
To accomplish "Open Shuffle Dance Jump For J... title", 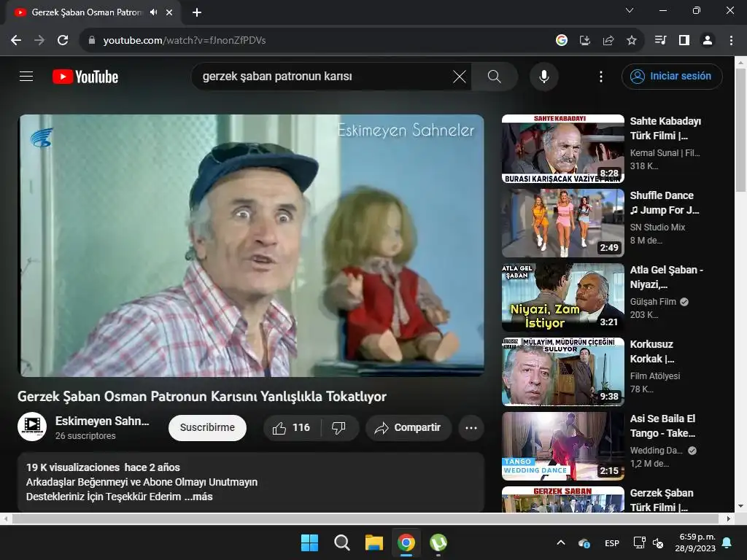I will (664, 203).
